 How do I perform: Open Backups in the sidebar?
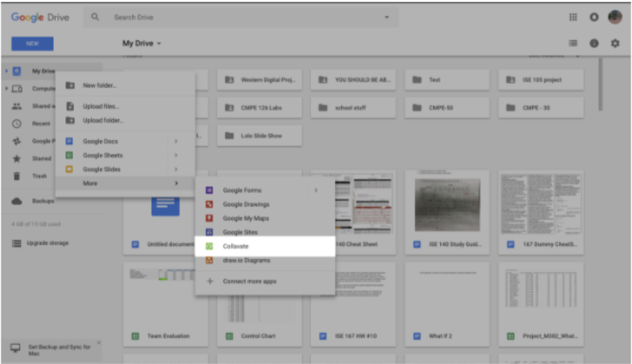[x=43, y=201]
